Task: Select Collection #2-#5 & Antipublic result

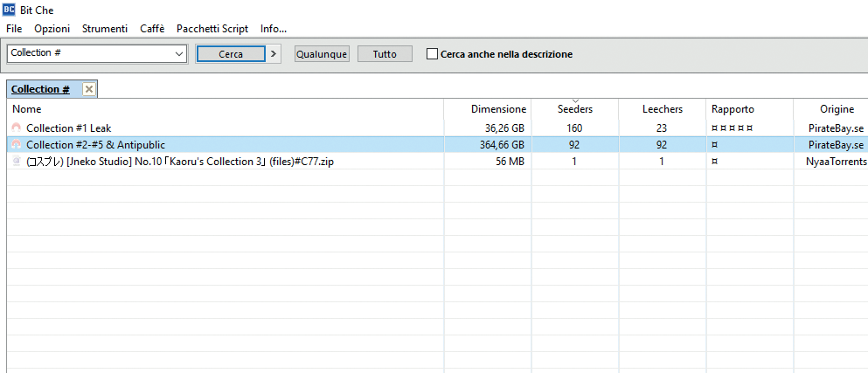Action: click(96, 145)
